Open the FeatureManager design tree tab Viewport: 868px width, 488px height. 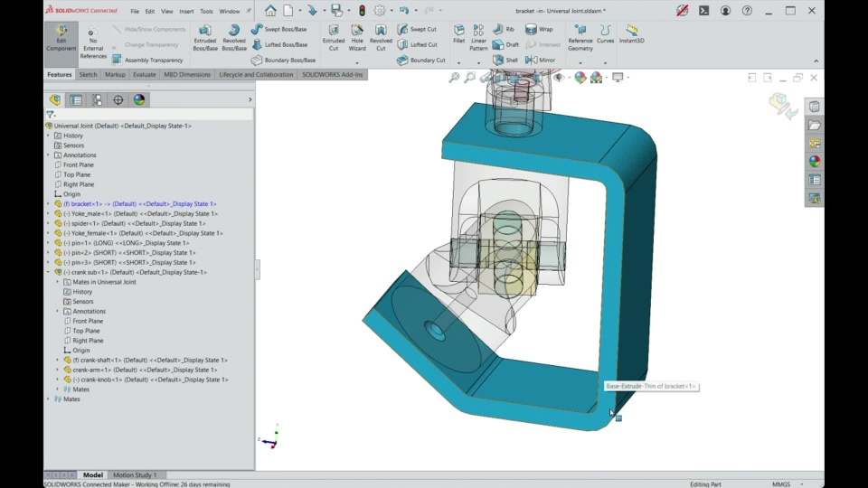point(55,99)
